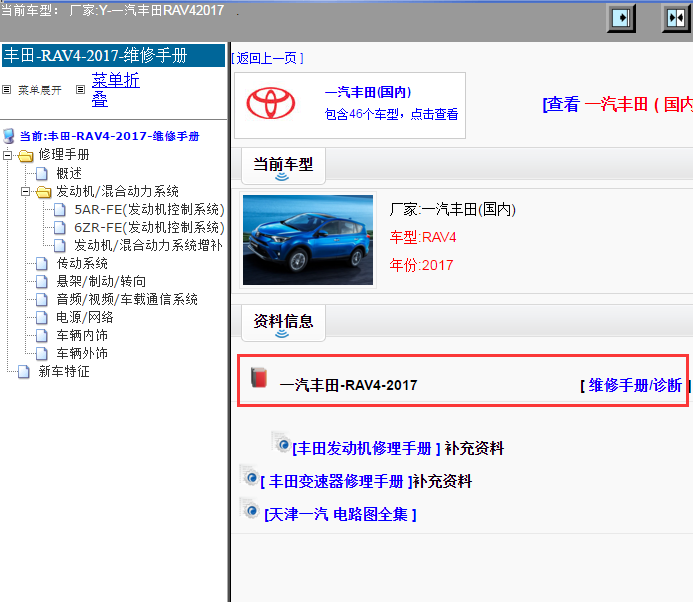Open 概述 tree item
Viewport: 693px width, 602px height.
[69, 173]
